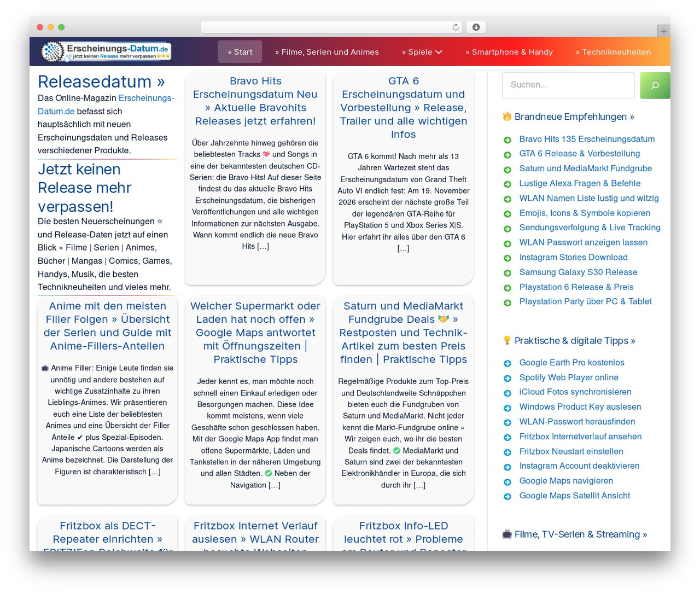Open the Erscheinungs-Datum.de text link
Viewport: 700px width, 593px height.
[x=106, y=104]
